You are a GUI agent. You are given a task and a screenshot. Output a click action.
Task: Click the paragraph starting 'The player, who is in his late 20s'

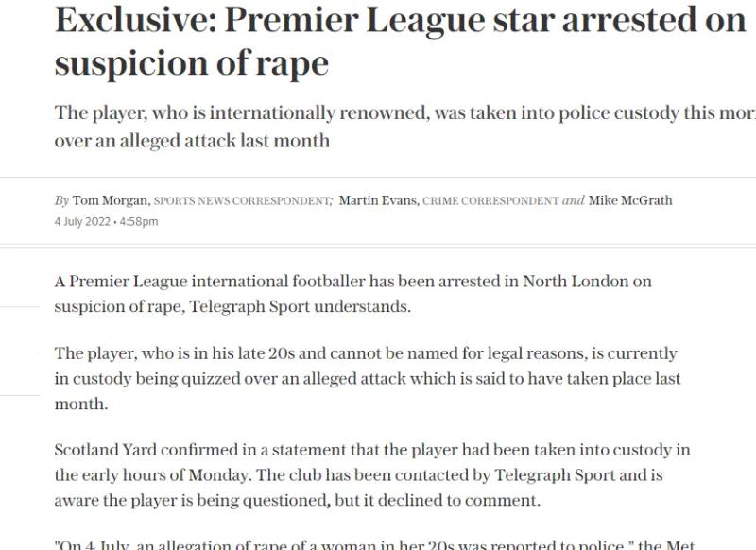(x=367, y=378)
